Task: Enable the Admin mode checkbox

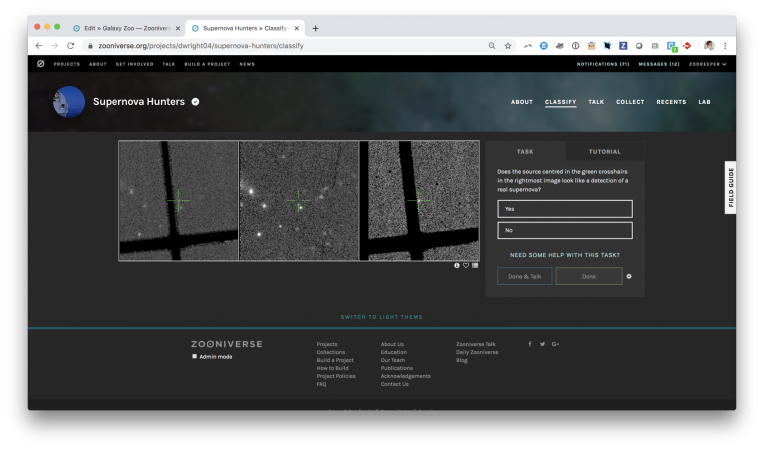Action: [x=195, y=356]
